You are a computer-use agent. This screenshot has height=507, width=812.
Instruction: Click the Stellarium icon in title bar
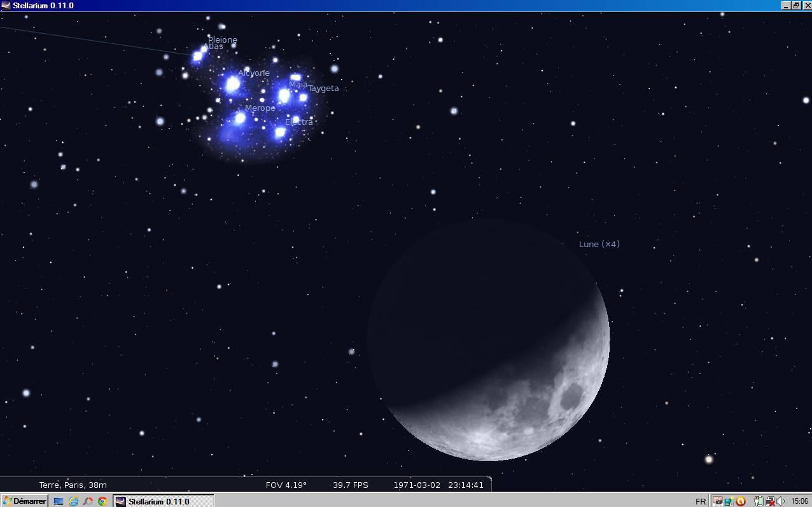coord(6,5)
